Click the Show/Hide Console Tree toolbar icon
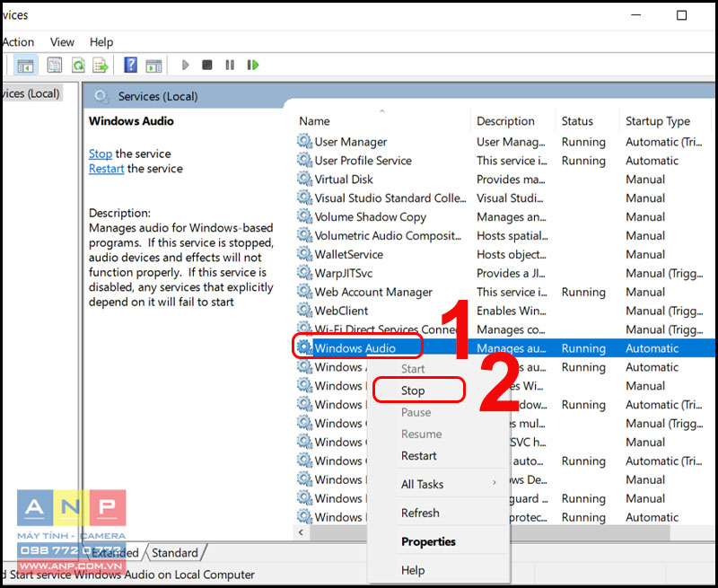Screen dimensions: 718x588 pos(25,66)
